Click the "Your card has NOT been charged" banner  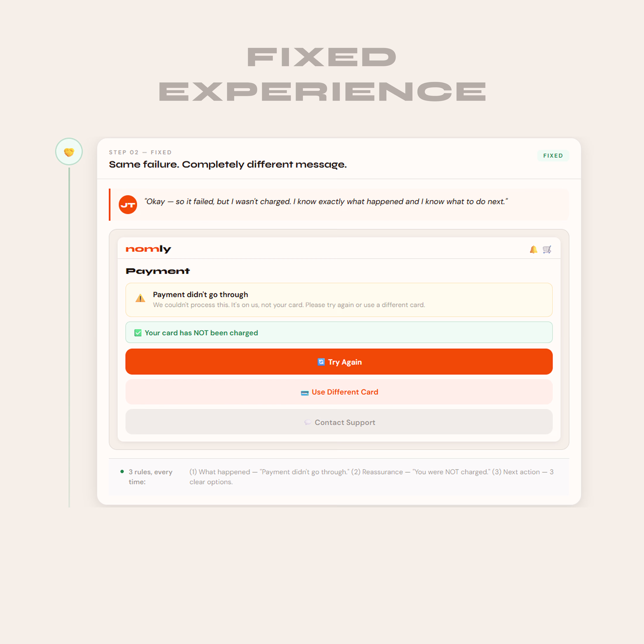click(x=339, y=333)
